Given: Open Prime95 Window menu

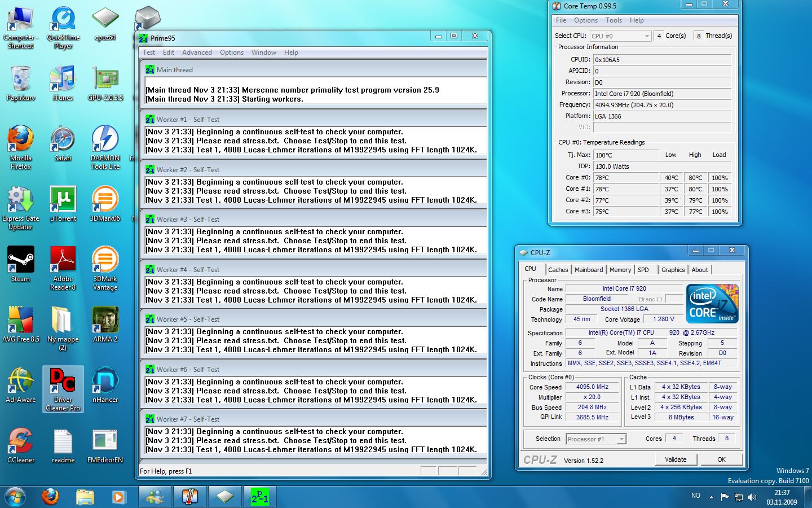Looking at the screenshot, I should 264,52.
